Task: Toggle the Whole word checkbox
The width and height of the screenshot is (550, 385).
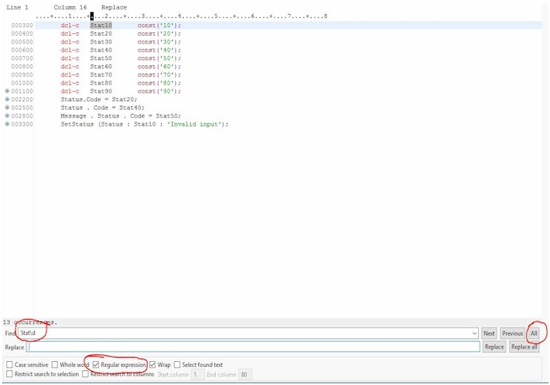Action: click(55, 365)
